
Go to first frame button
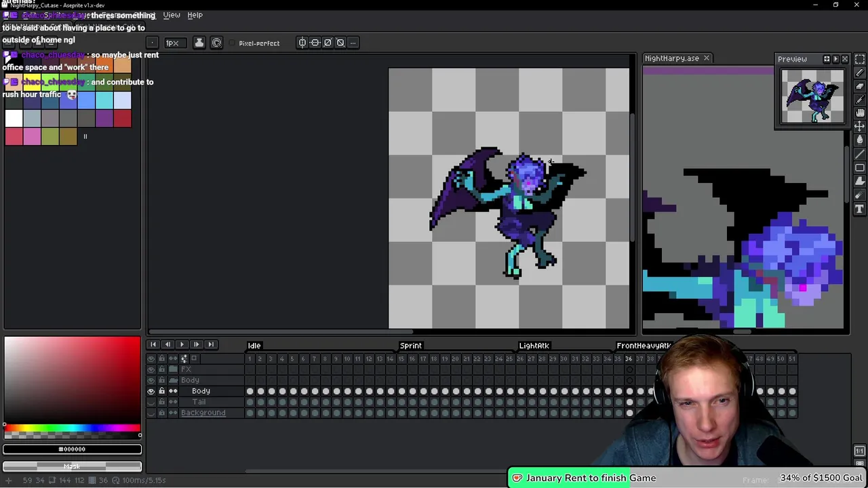(x=153, y=345)
